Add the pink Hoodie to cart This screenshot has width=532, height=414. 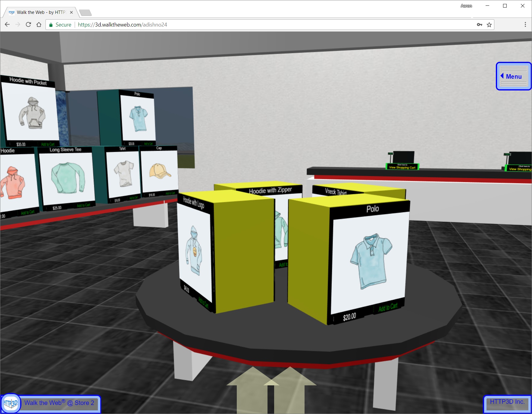tap(28, 212)
